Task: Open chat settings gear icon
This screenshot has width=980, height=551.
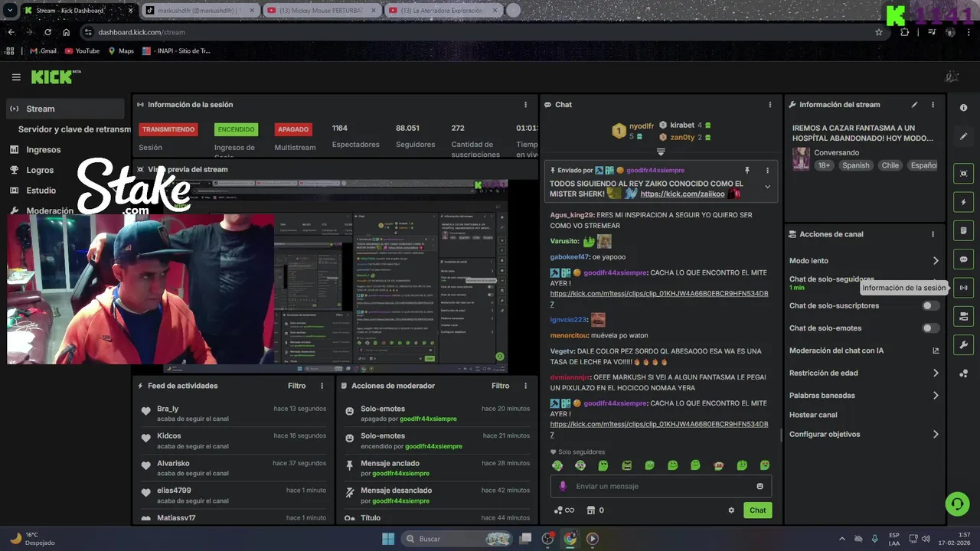Action: (731, 510)
